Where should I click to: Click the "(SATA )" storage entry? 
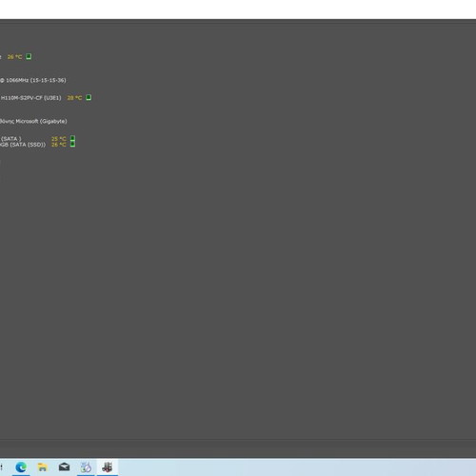coord(11,139)
